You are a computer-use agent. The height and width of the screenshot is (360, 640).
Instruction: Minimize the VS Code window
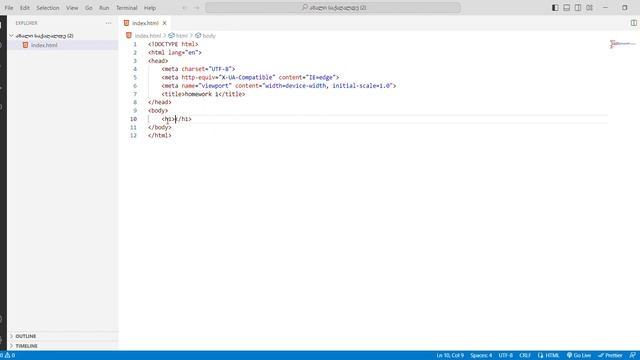(605, 8)
